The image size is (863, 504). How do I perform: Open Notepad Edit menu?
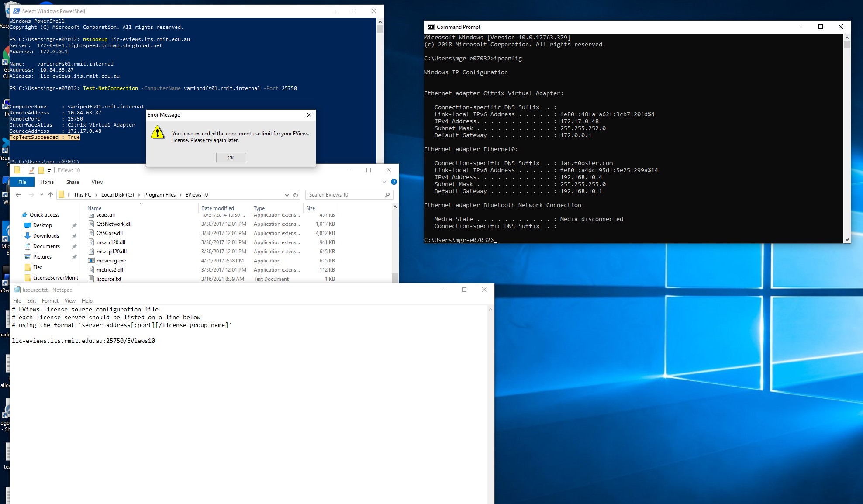click(31, 301)
